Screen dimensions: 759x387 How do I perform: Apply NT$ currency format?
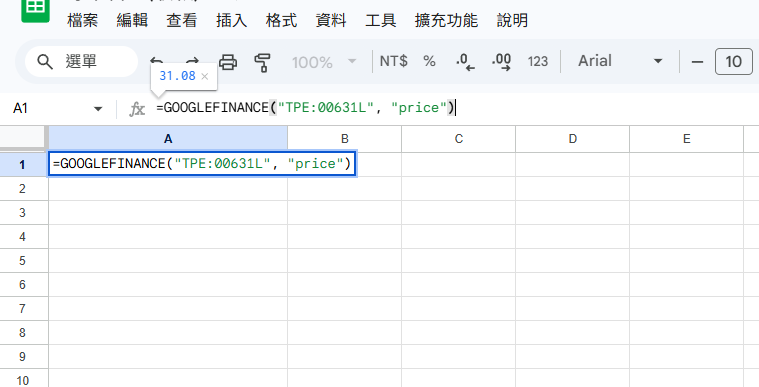393,62
